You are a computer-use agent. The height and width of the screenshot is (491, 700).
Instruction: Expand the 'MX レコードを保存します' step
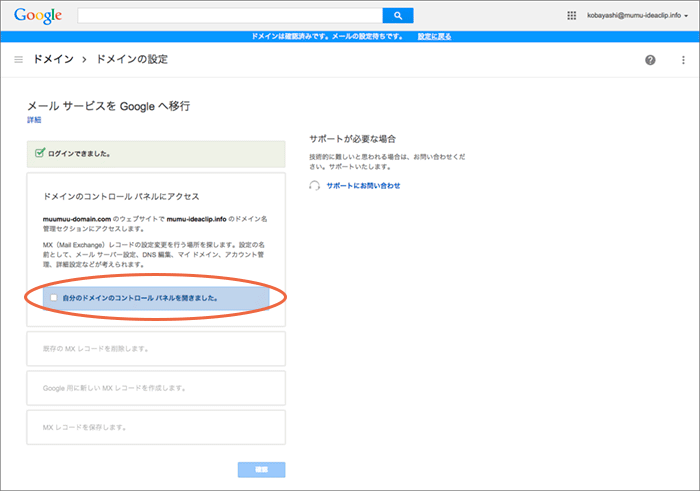156,427
